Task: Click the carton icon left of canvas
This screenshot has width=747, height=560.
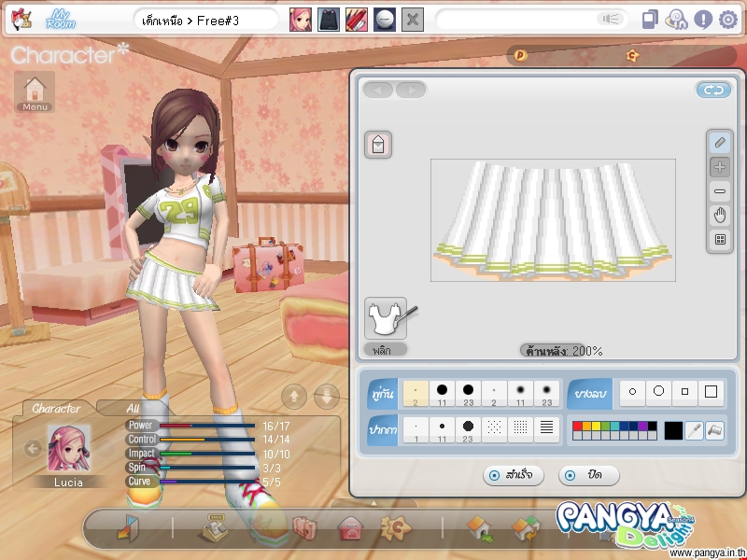Action: pyautogui.click(x=378, y=145)
